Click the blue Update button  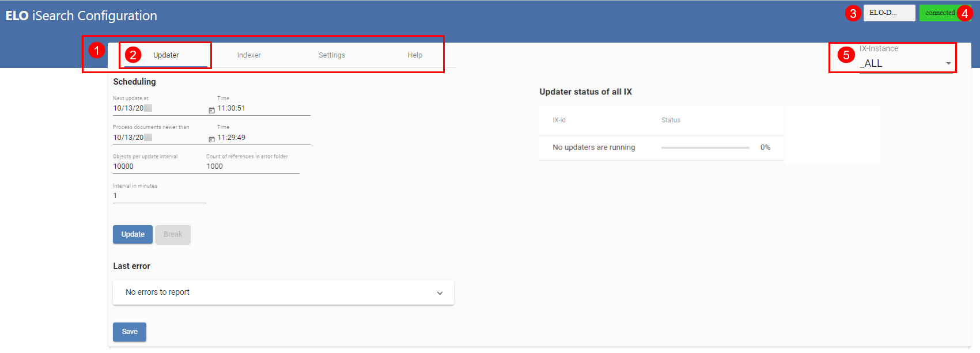pos(133,234)
